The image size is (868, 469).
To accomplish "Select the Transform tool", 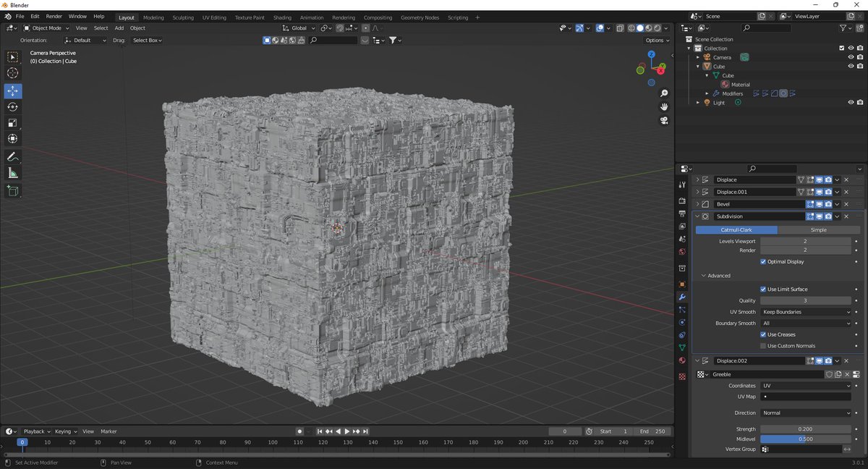I will [x=13, y=139].
